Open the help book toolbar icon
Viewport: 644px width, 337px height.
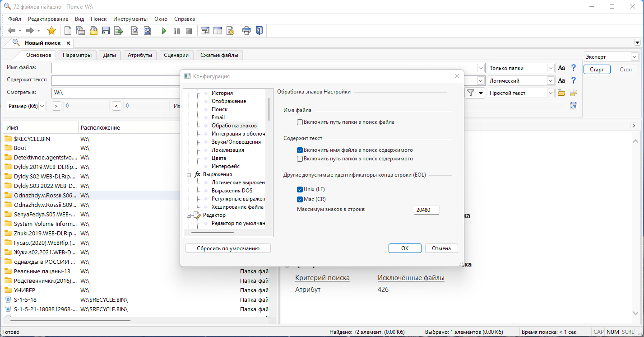coord(259,31)
